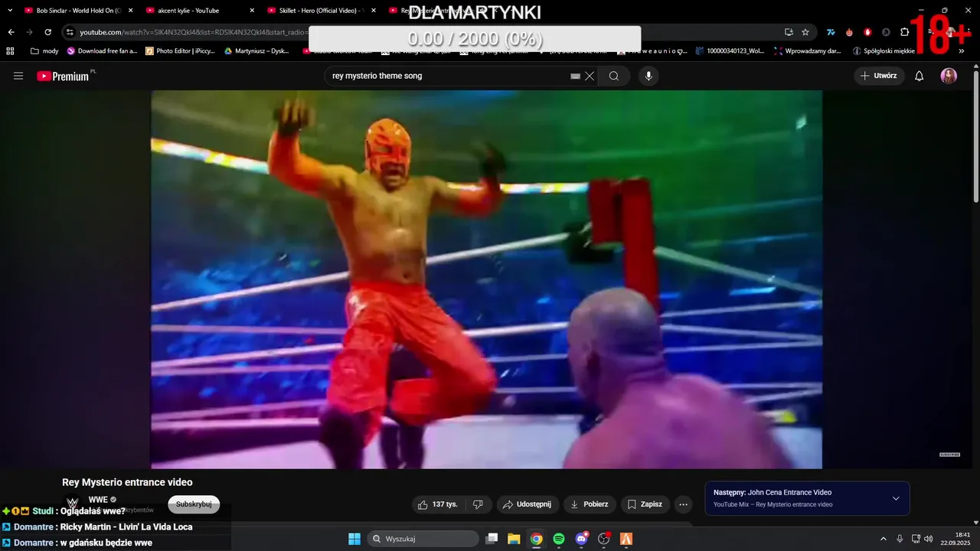
Task: Like the video with 137 tys. button
Action: click(438, 504)
